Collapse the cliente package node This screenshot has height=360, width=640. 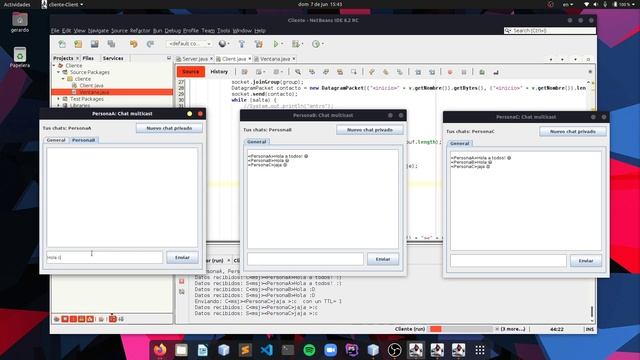(x=64, y=79)
